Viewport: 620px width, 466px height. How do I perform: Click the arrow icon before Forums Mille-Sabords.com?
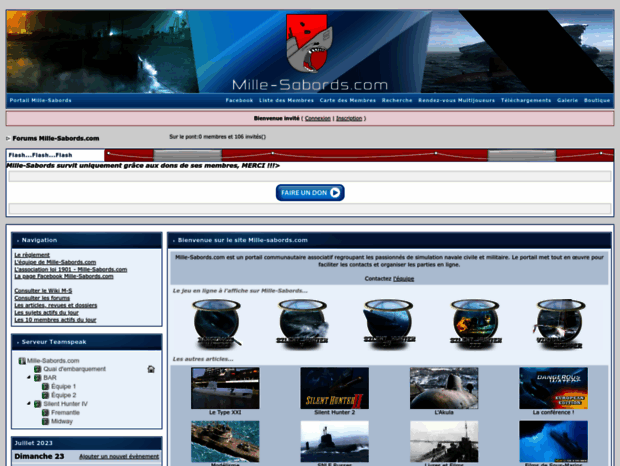click(x=8, y=138)
